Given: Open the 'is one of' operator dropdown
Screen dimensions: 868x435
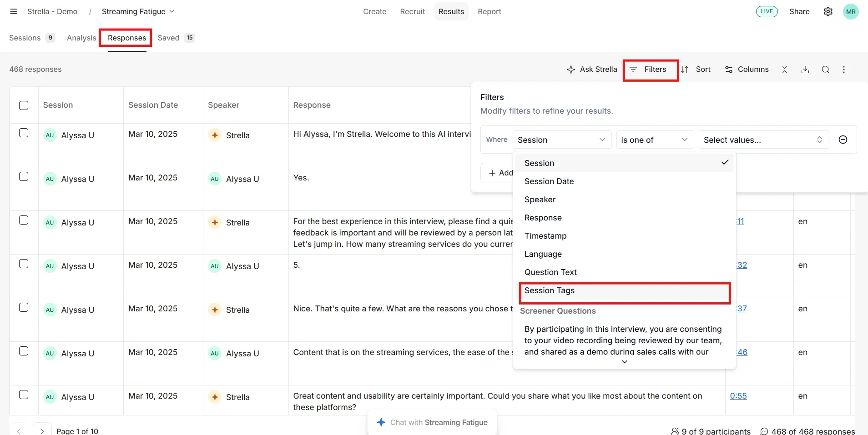Looking at the screenshot, I should pyautogui.click(x=655, y=140).
